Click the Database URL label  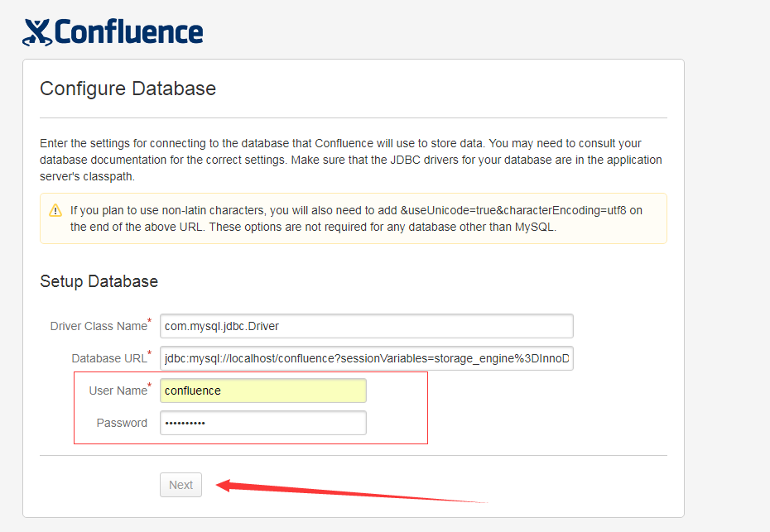coord(109,359)
